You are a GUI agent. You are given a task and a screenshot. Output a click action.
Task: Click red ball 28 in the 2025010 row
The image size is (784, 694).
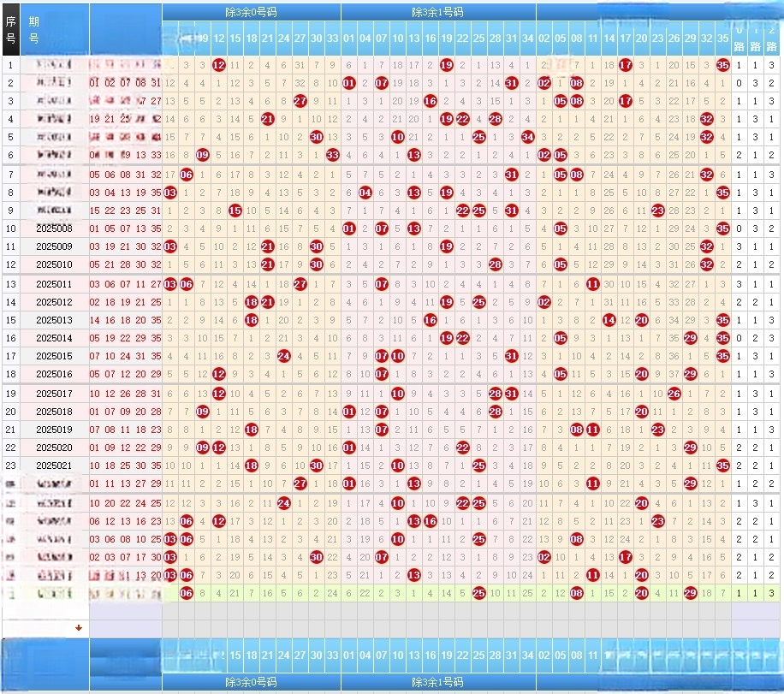click(x=495, y=264)
